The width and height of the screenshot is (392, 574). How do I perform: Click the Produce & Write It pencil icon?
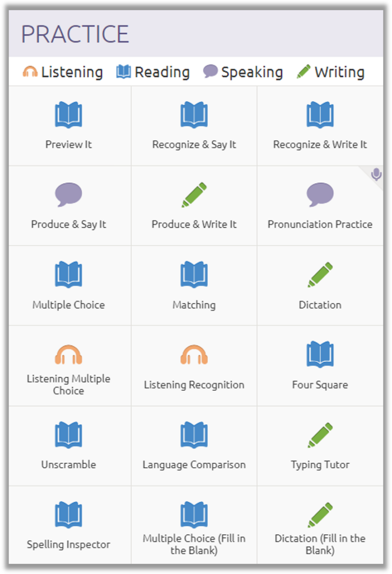194,195
